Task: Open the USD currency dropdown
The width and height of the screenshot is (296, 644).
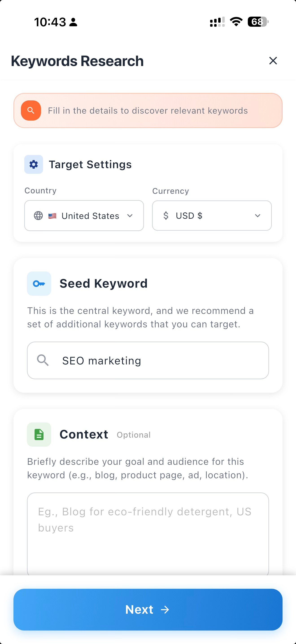Action: pyautogui.click(x=211, y=216)
